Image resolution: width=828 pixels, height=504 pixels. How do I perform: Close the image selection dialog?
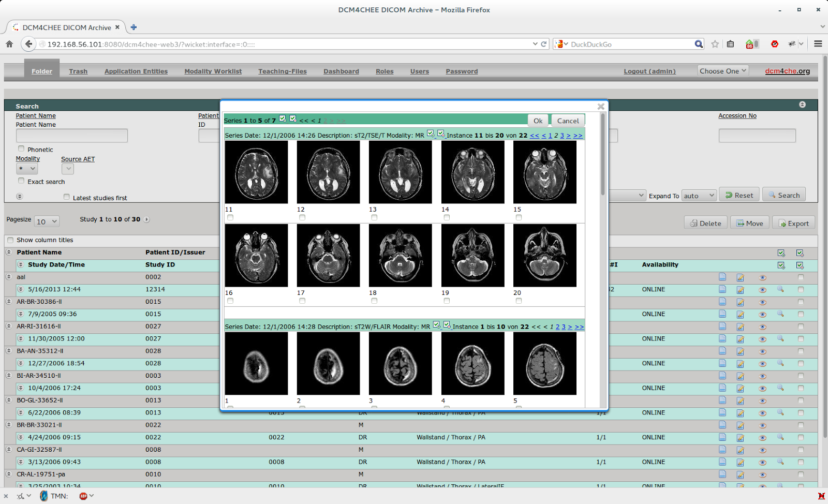click(601, 107)
